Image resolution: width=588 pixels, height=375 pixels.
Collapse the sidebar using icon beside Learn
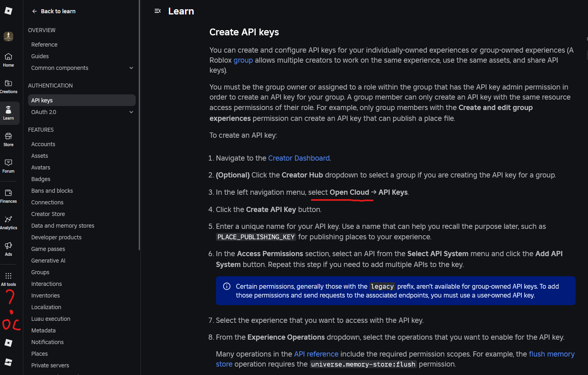(158, 11)
